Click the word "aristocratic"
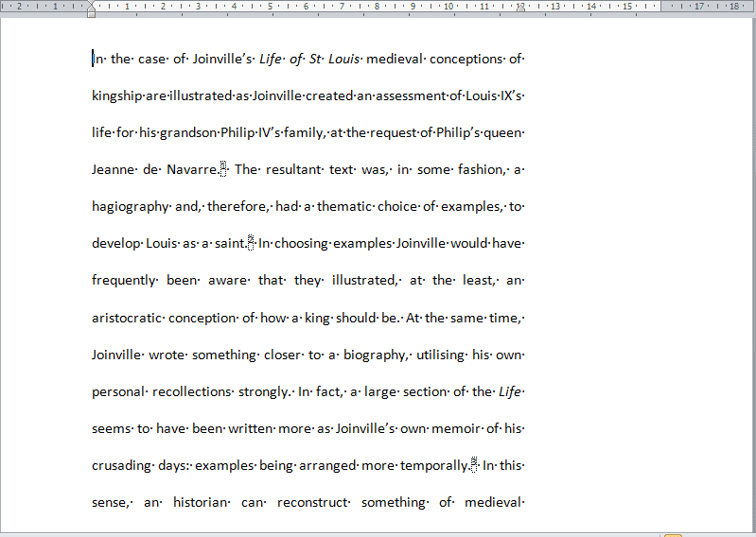Screen dimensions: 756x537 coord(128,318)
